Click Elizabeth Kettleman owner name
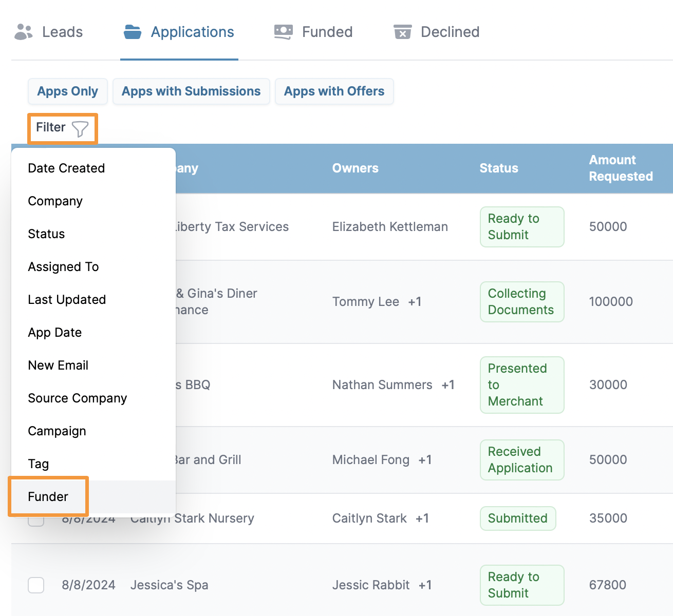This screenshot has height=616, width=673. pos(390,227)
